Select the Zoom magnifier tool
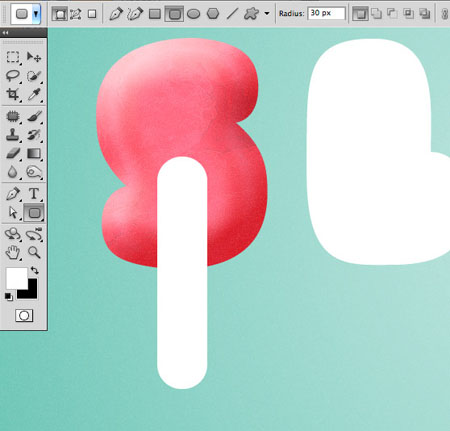The width and height of the screenshot is (450, 431). [34, 252]
